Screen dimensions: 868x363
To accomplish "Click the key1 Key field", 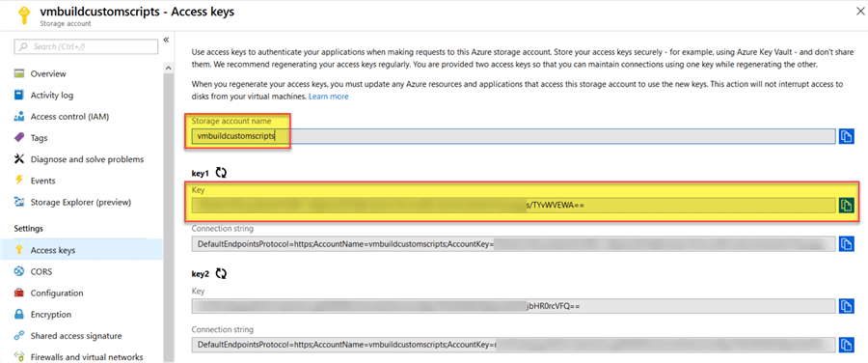I will (x=513, y=206).
